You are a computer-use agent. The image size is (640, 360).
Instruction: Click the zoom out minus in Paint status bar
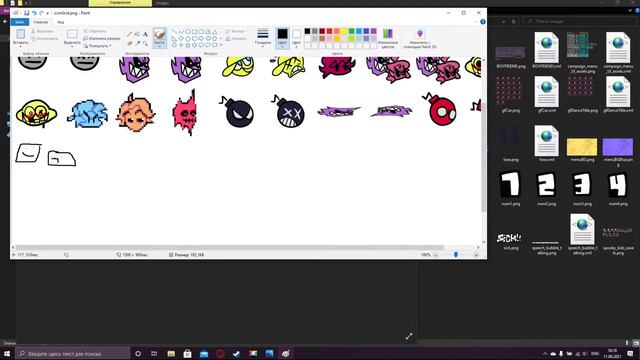coord(436,255)
